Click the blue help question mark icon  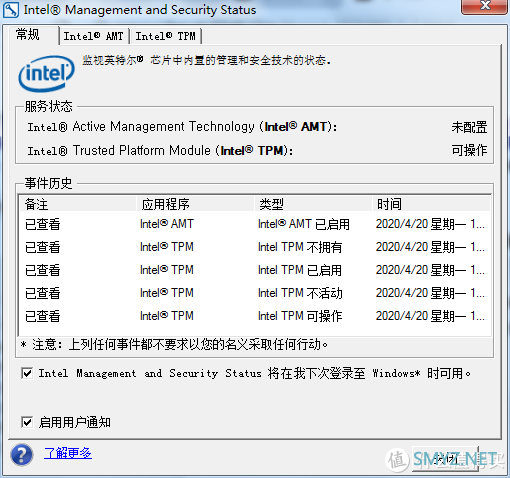pos(22,454)
